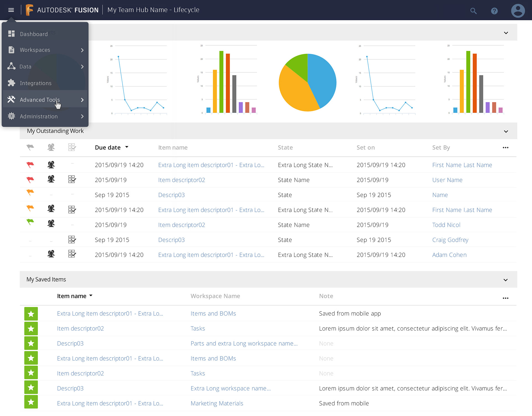Open the search magnifier icon
The width and height of the screenshot is (532, 416).
click(473, 11)
